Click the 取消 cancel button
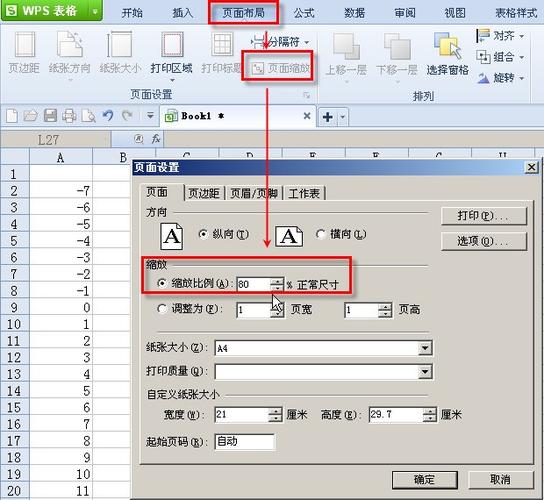This screenshot has height=500, width=544. point(500,480)
